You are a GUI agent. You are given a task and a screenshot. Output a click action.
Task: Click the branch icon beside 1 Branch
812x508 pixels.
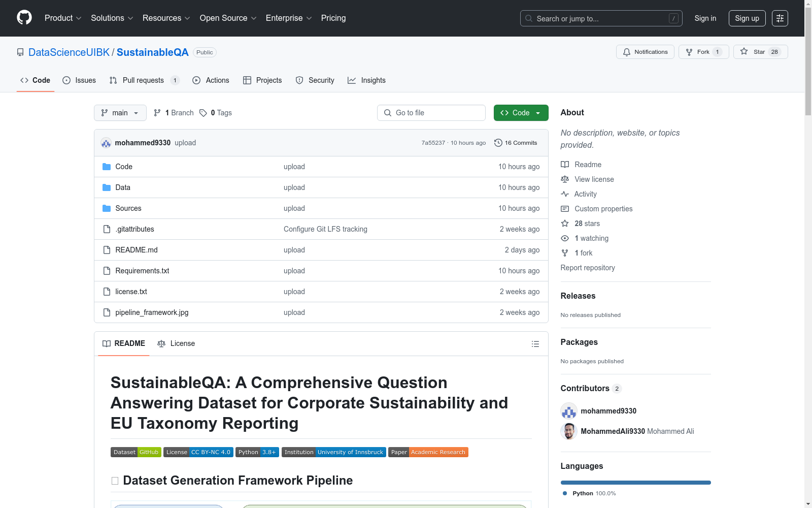coord(157,113)
